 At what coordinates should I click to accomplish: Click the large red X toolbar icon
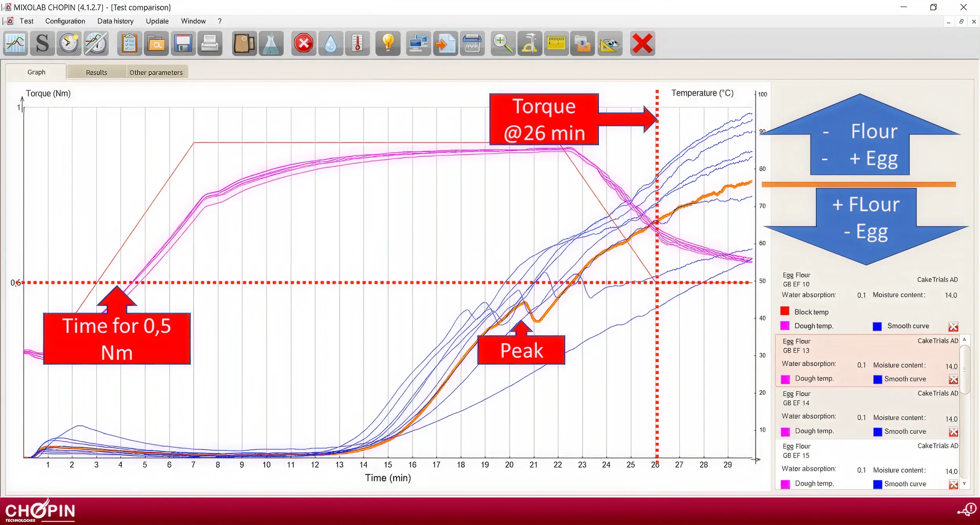coord(643,43)
